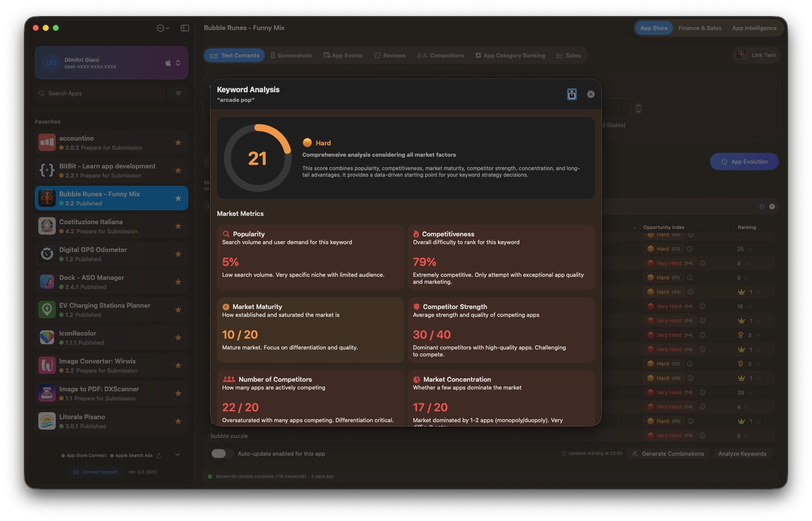
Task: Close the Keyword Analysis popup
Action: (591, 94)
